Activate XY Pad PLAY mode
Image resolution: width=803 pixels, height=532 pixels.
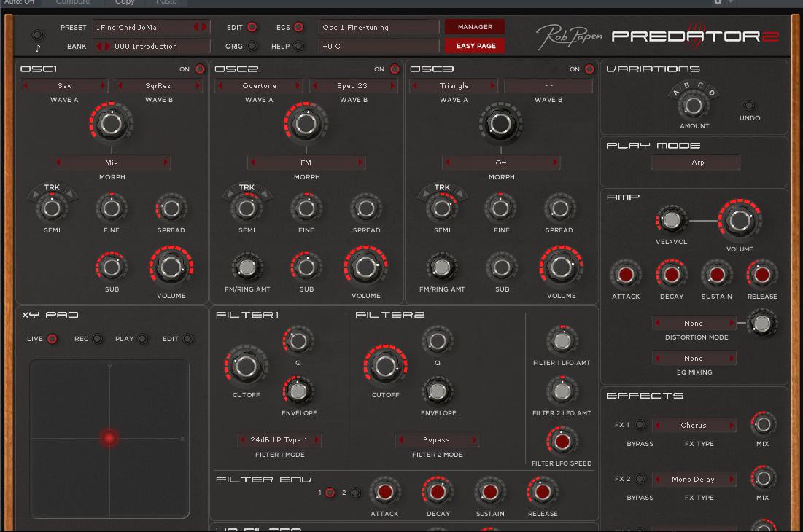click(x=142, y=339)
